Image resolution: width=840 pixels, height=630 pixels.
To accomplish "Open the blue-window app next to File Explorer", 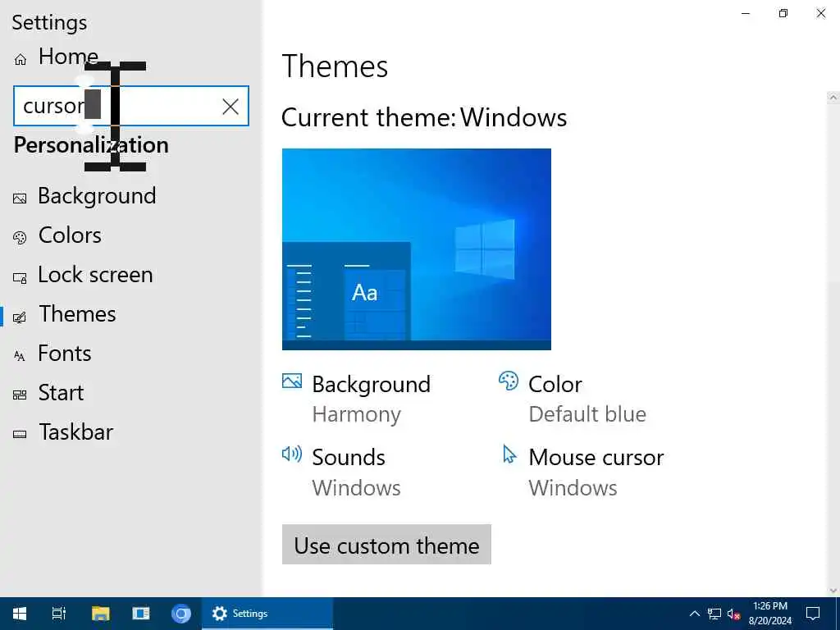I will (x=141, y=614).
